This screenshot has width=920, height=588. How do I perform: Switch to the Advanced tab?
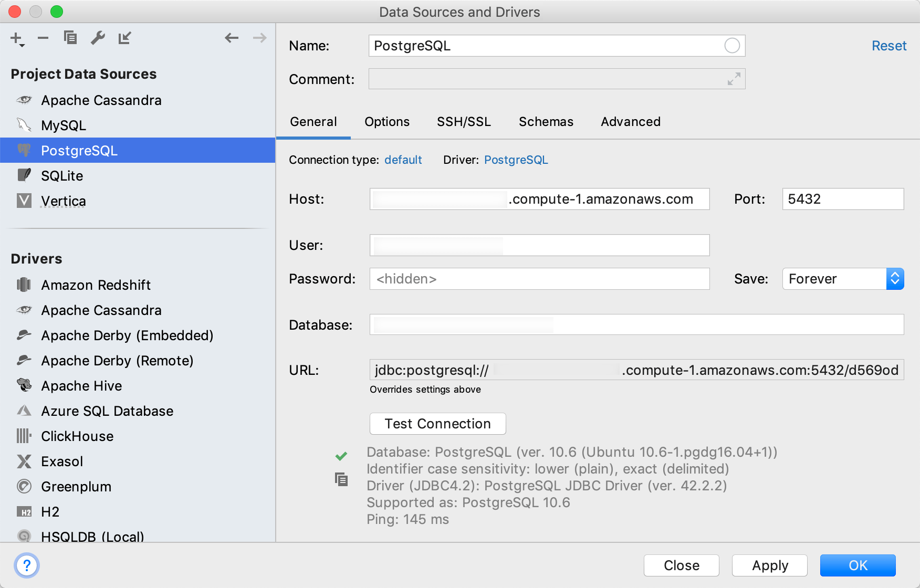click(630, 121)
